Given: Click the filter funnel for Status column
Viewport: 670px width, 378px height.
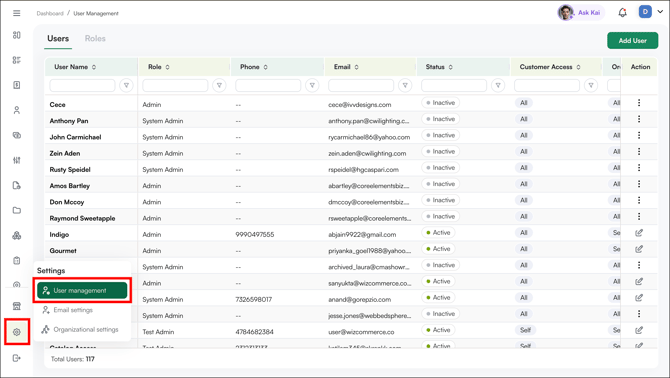Looking at the screenshot, I should (x=498, y=85).
